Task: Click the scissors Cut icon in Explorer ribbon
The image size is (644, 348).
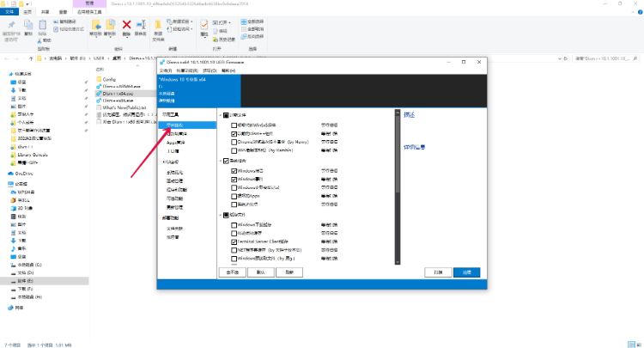Action: [39, 40]
